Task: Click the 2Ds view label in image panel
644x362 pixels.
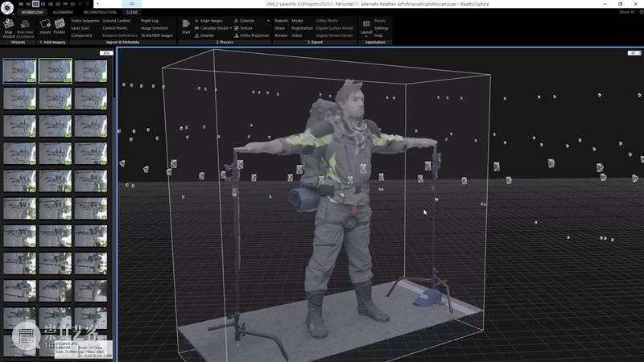Action: point(106,53)
